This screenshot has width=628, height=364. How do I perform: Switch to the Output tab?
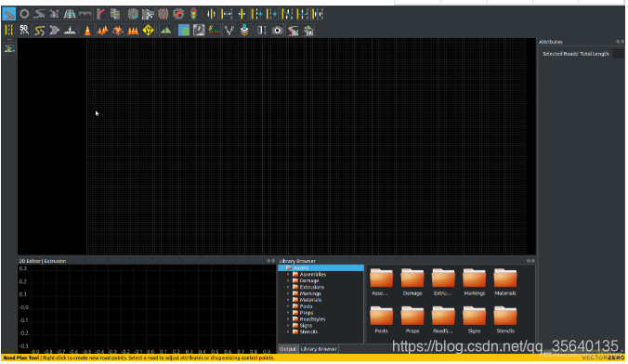pos(288,349)
